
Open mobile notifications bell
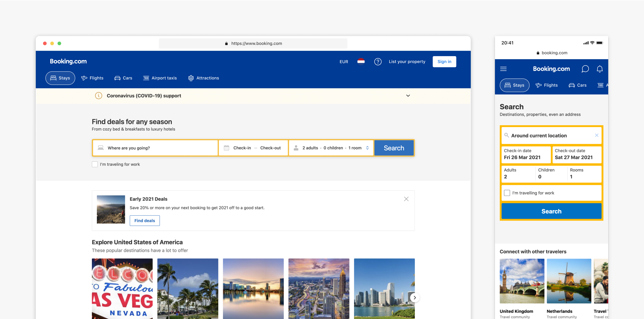click(x=600, y=69)
